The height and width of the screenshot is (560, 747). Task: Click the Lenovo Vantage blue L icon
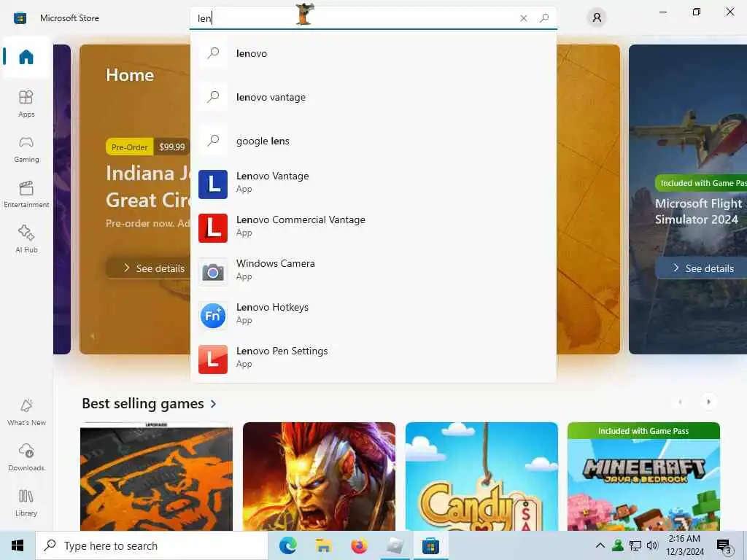point(213,184)
